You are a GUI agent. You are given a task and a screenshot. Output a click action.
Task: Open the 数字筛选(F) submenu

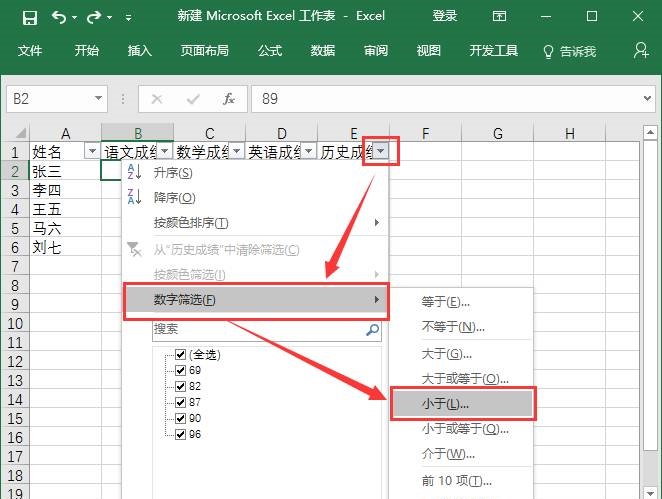(x=256, y=300)
